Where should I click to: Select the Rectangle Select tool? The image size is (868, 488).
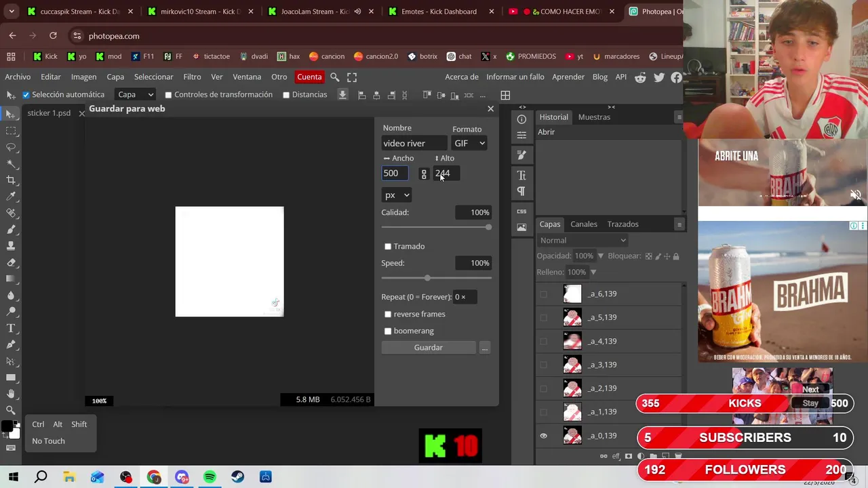tap(11, 131)
